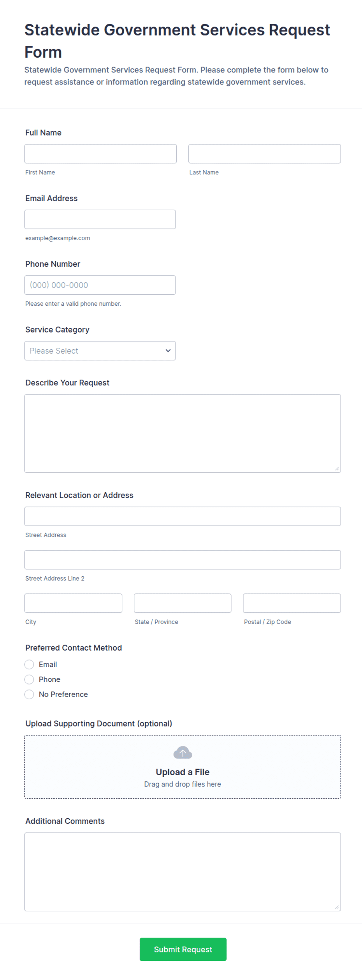This screenshot has width=362, height=980.
Task: Choose the Phone contact method radio
Action: [29, 679]
